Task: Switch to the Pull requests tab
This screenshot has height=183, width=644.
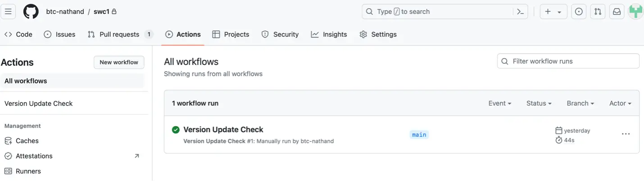Action: point(120,34)
